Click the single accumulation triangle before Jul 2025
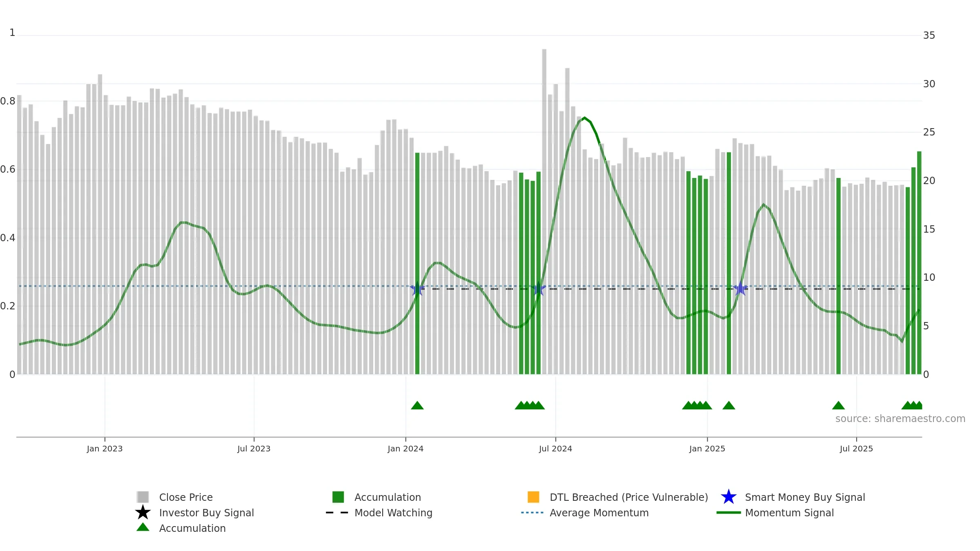Screen dimensions: 980x551 (x=838, y=405)
